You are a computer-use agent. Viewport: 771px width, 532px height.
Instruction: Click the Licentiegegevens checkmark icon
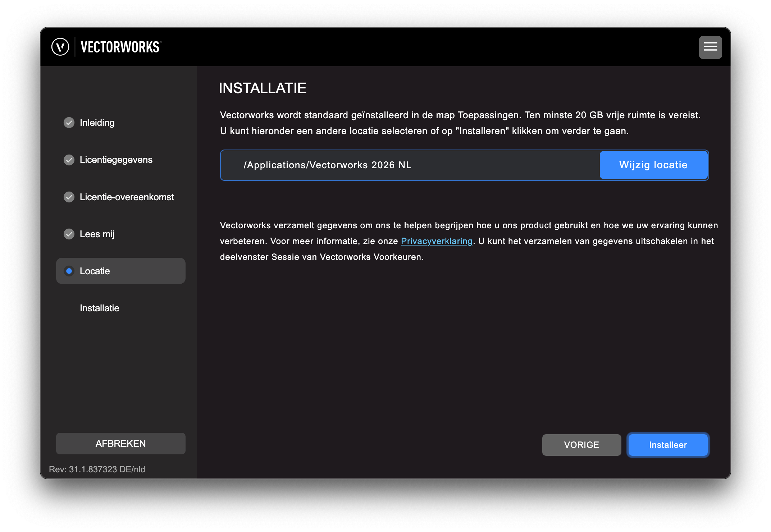point(69,160)
